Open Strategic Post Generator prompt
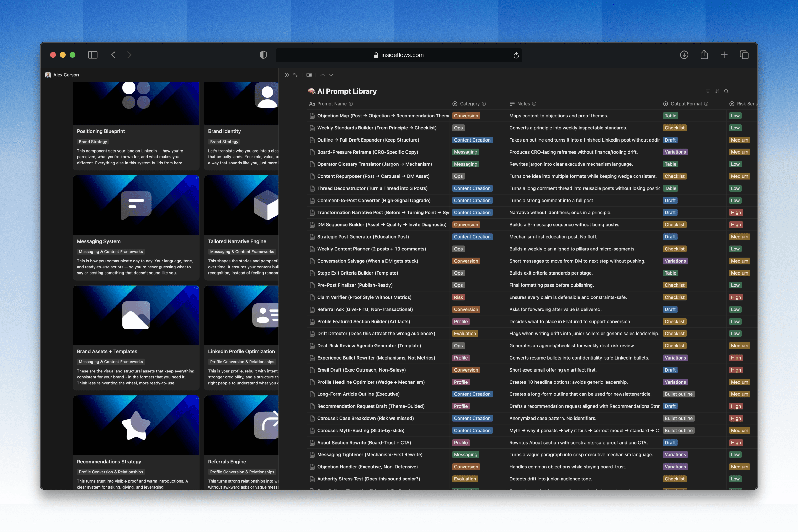 coord(363,237)
